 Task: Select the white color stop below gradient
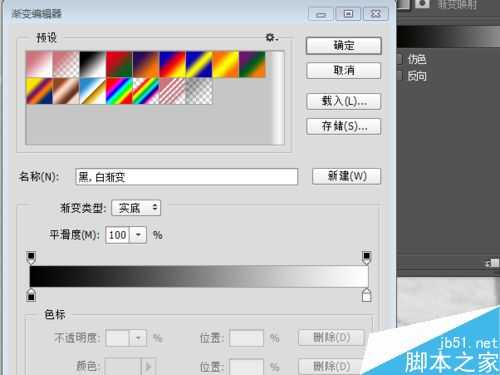366,295
